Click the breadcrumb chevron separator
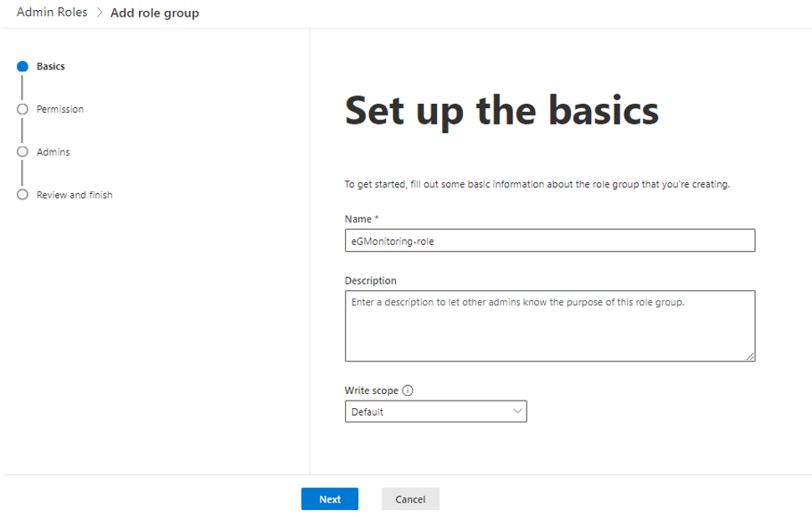Image resolution: width=812 pixels, height=516 pixels. pos(100,13)
